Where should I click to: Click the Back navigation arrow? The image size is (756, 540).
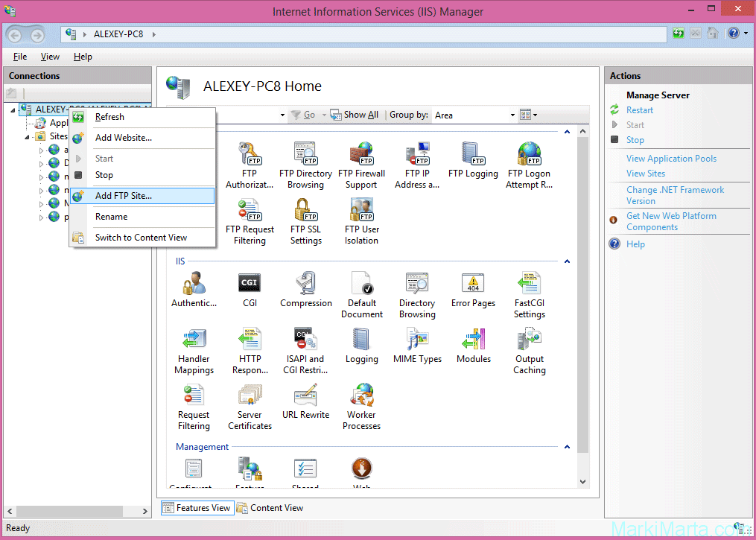14,35
